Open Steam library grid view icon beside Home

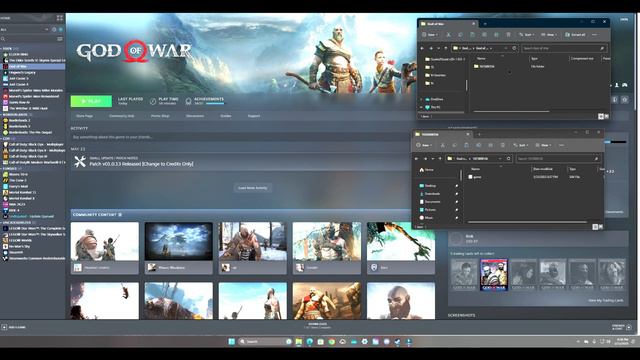60,18
